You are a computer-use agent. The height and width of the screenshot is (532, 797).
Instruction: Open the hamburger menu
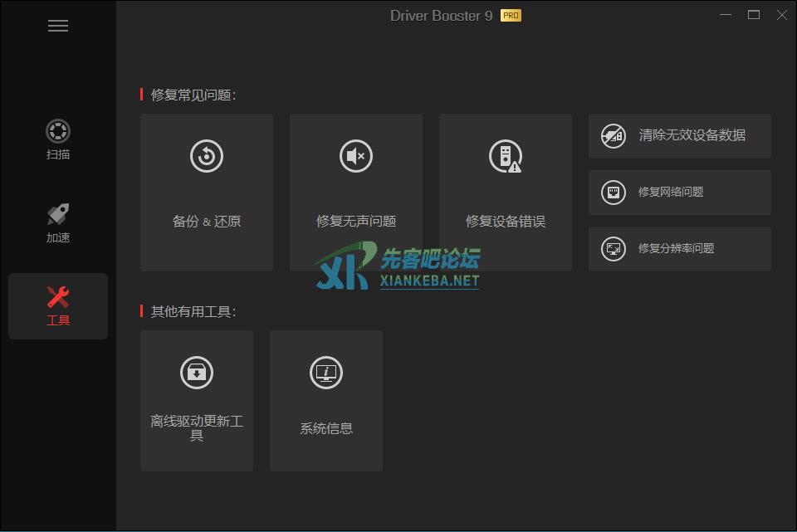tap(58, 26)
